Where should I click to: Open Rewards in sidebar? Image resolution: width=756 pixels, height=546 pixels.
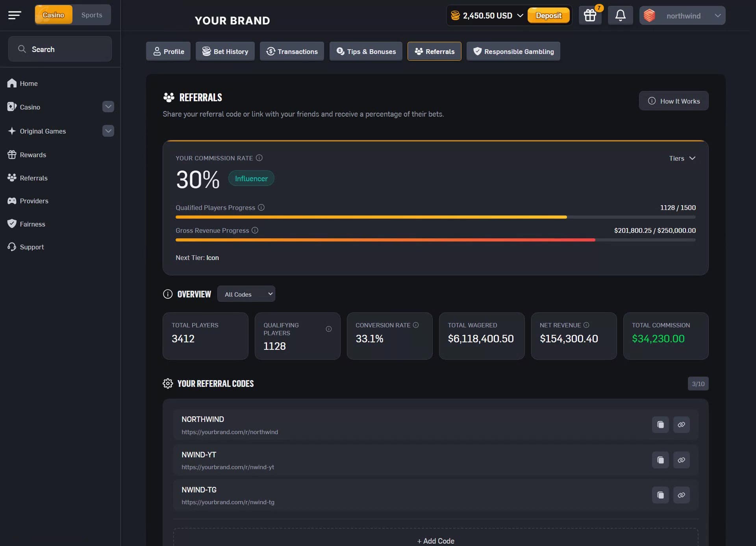(x=27, y=155)
